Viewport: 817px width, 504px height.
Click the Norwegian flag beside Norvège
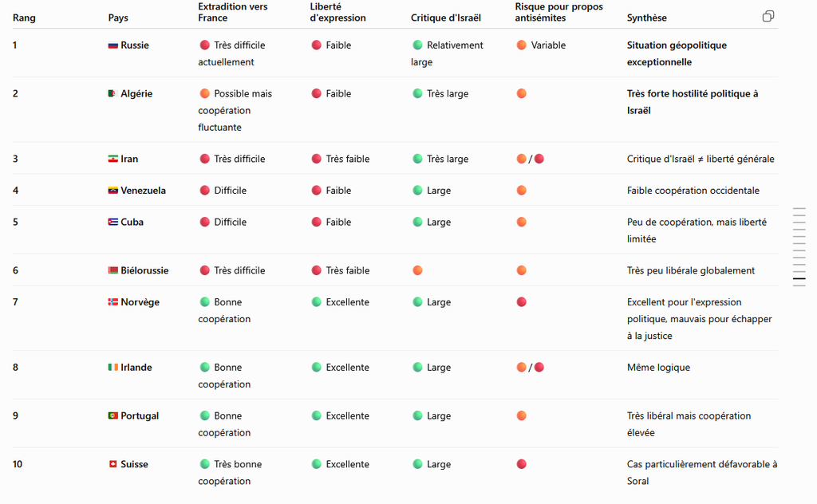pos(113,302)
